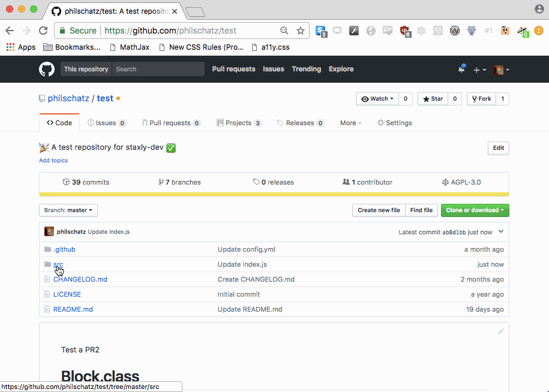Click philschatz avatar in latest commit row
Viewport: 549px width, 392px height.
[x=49, y=231]
